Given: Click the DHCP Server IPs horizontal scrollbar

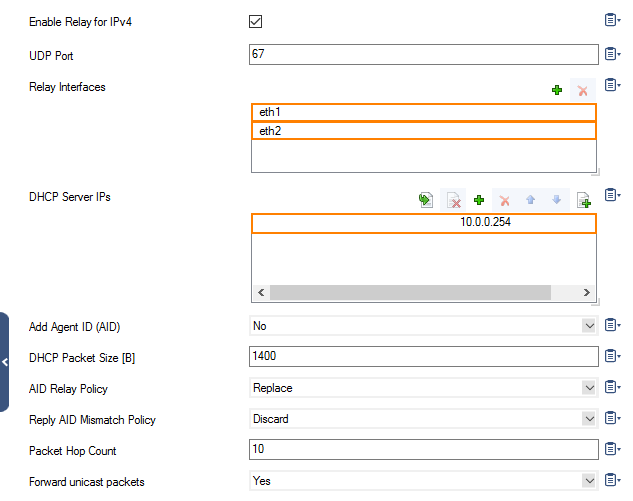Looking at the screenshot, I should pyautogui.click(x=410, y=292).
